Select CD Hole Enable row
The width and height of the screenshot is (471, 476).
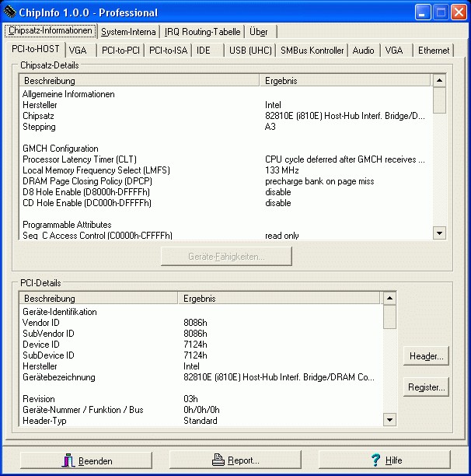(225, 203)
